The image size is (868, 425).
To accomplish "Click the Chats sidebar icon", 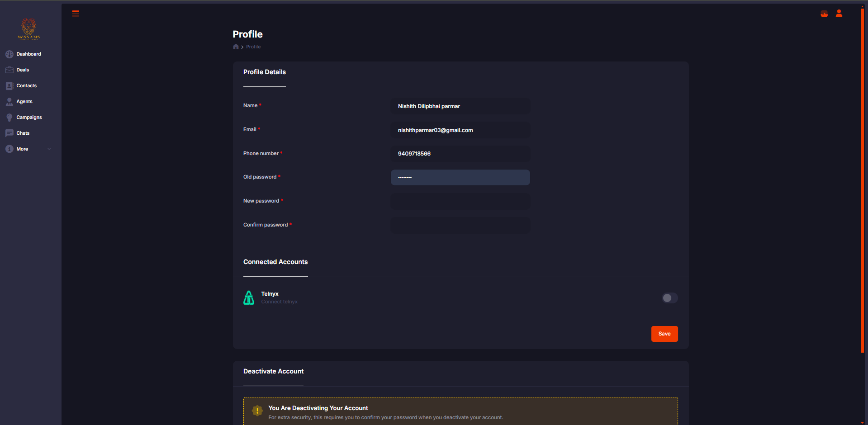I will 9,133.
